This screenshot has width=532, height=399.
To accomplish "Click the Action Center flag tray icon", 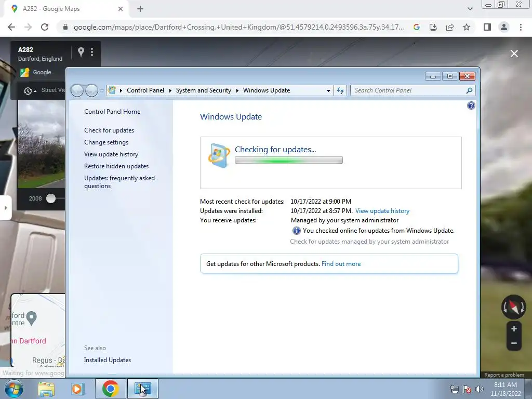I will pyautogui.click(x=467, y=389).
